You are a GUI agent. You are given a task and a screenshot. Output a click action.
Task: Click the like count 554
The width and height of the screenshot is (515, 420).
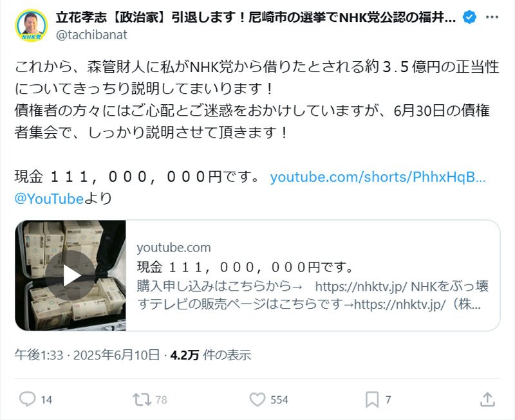tap(279, 399)
